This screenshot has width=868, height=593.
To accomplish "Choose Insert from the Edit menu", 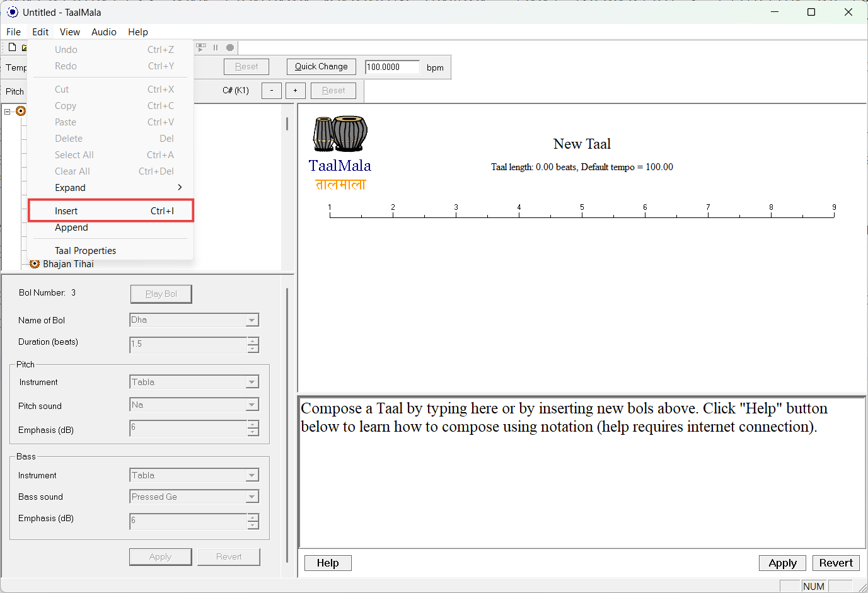I will point(111,211).
